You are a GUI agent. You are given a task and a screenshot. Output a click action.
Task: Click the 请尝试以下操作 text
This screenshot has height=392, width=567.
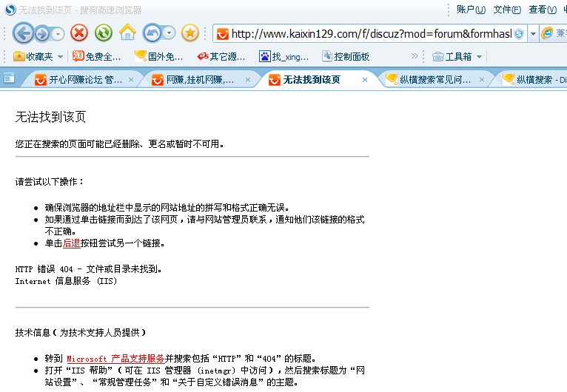49,181
